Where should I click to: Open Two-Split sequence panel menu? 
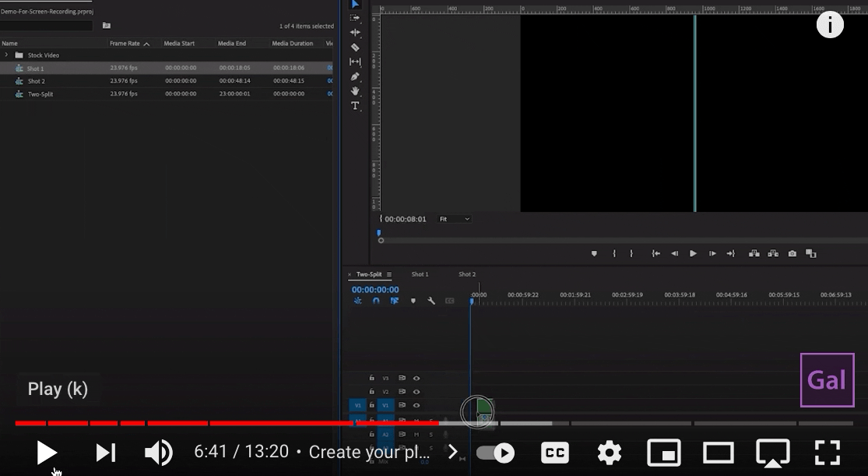click(x=389, y=274)
